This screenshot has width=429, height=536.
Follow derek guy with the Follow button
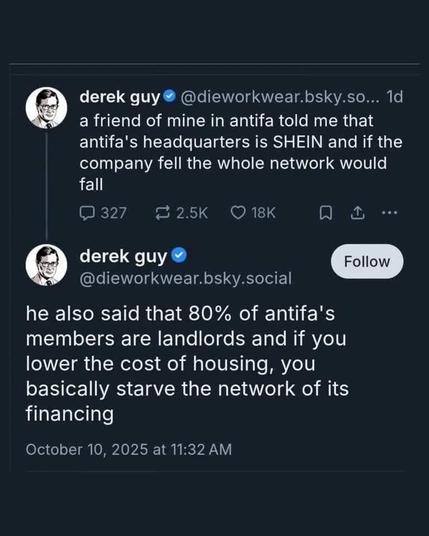point(367,262)
